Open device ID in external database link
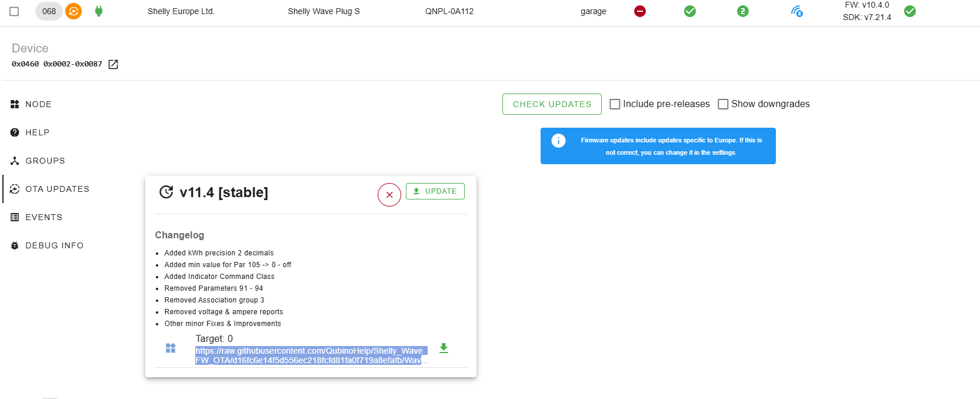Viewport: 980px width, 399px height. (114, 64)
